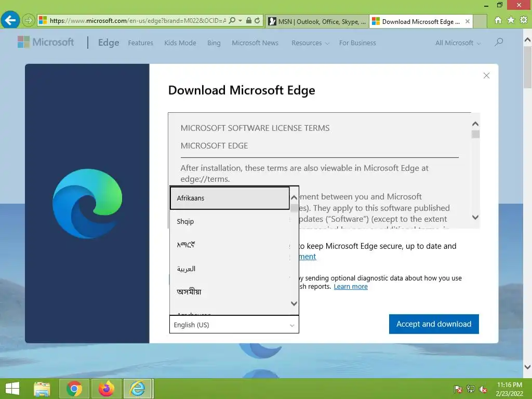Refresh the page with reload icon
This screenshot has height=399, width=532.
[257, 21]
